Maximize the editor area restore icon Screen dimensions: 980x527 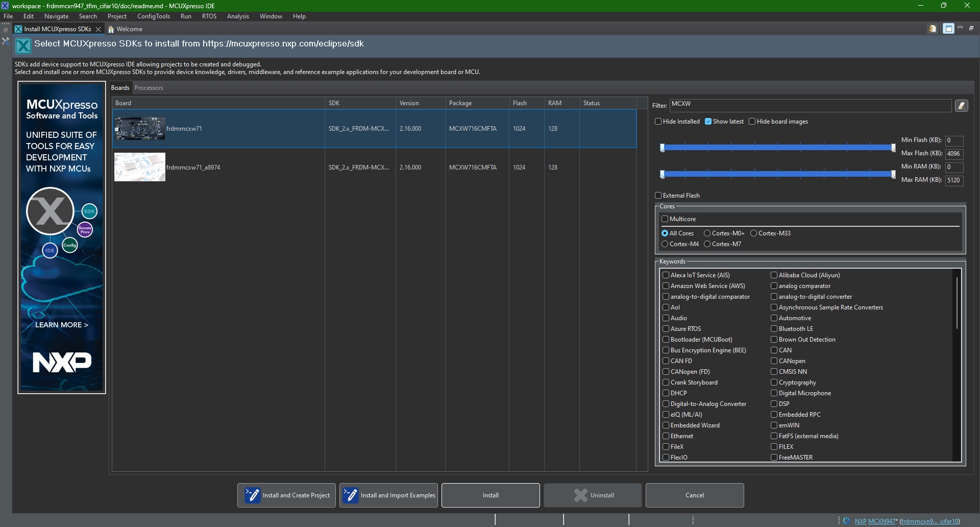coord(971,28)
